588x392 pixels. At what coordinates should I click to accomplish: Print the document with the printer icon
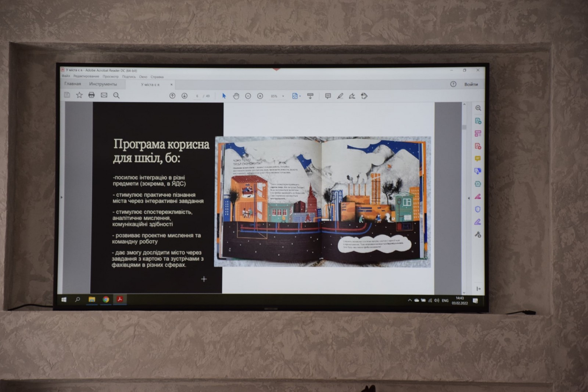pos(92,95)
